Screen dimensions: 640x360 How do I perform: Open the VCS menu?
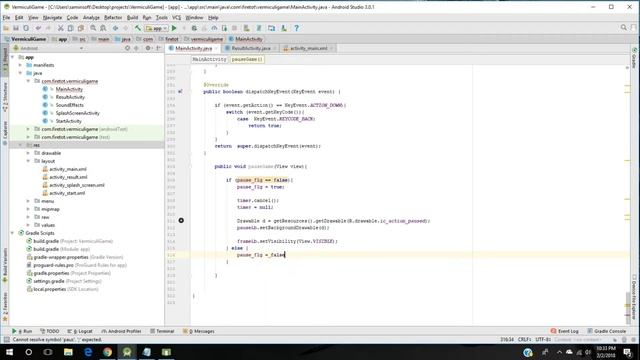(x=176, y=18)
